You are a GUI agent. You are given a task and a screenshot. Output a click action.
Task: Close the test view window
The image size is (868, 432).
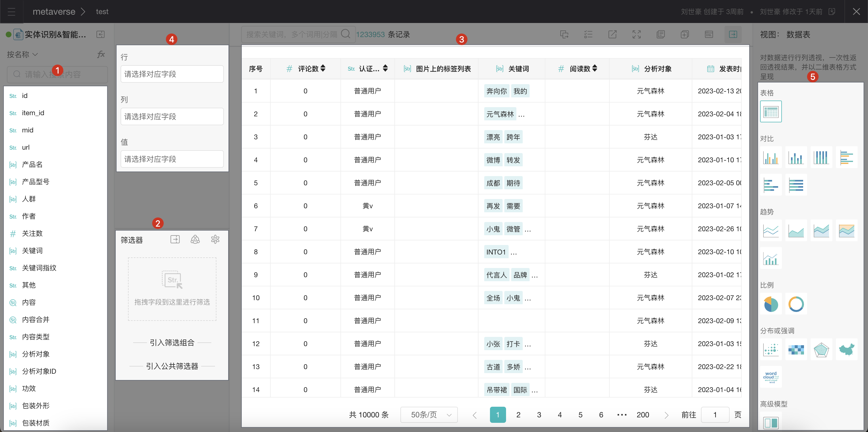tap(856, 12)
